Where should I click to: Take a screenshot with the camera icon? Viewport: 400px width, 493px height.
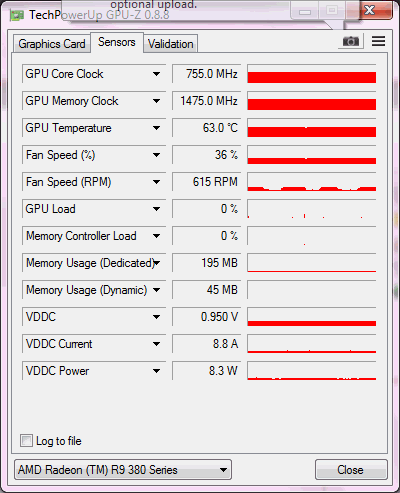tap(351, 41)
